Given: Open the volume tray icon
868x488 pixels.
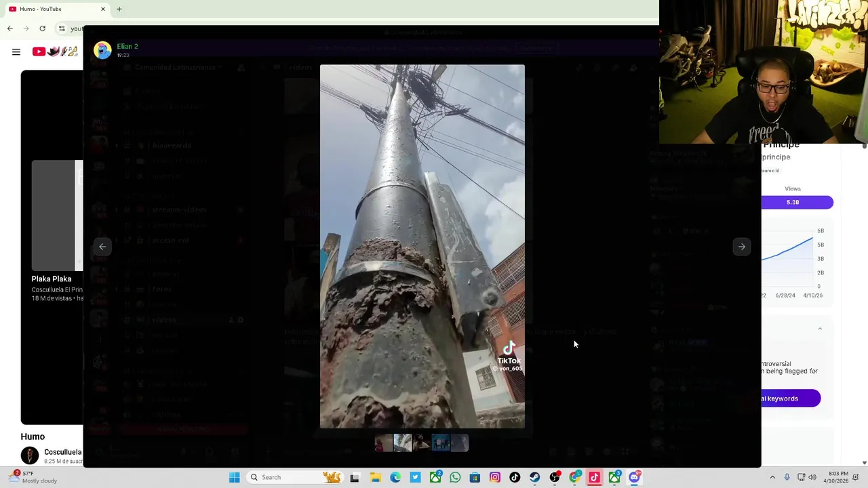Looking at the screenshot, I should pyautogui.click(x=812, y=477).
